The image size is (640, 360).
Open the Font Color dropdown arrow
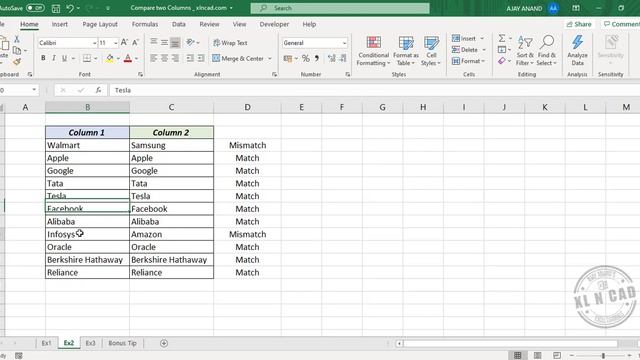click(137, 59)
